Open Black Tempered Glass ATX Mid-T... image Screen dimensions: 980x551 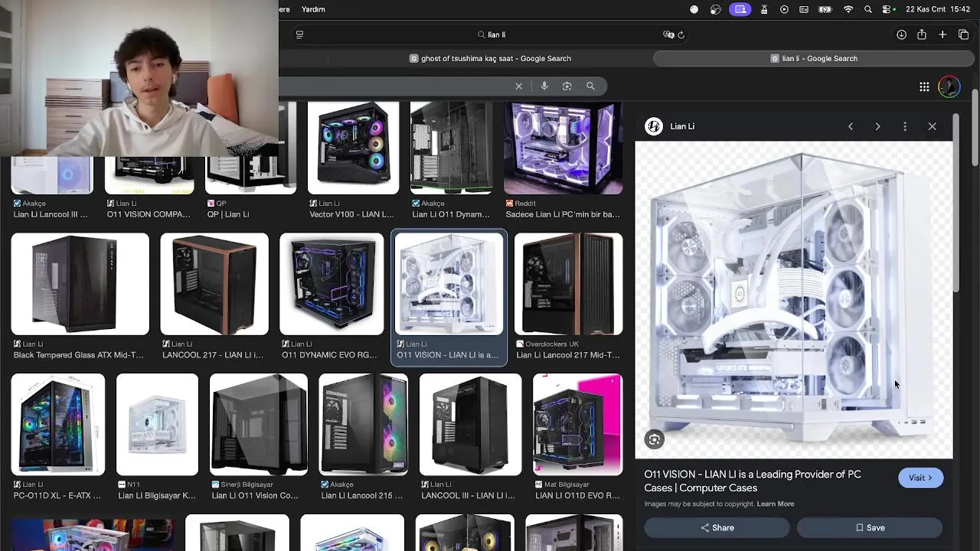[80, 285]
